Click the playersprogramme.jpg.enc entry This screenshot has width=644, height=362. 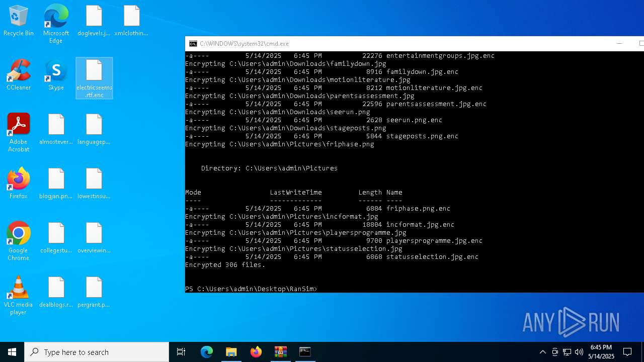pos(434,241)
